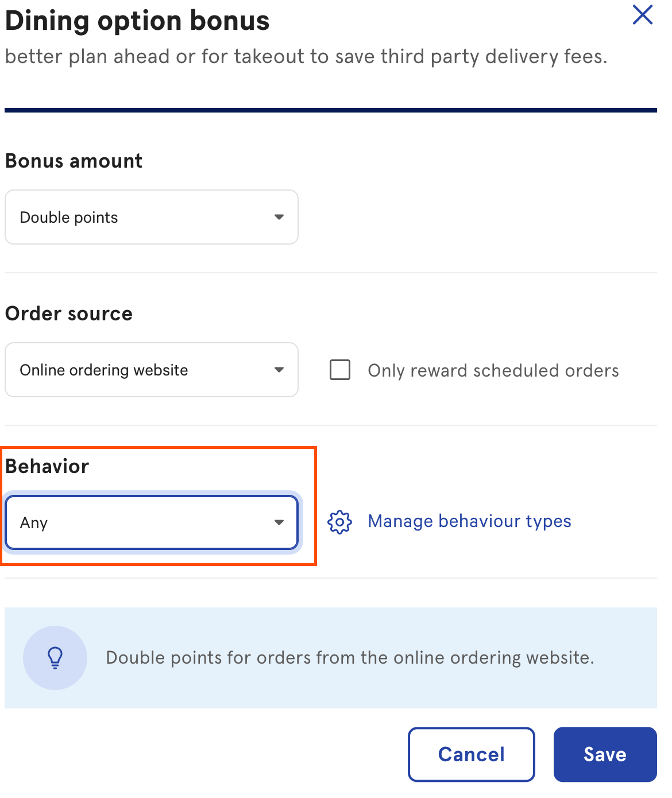The image size is (672, 798).
Task: Click the 'Only reward scheduled orders' label text
Action: pyautogui.click(x=493, y=371)
